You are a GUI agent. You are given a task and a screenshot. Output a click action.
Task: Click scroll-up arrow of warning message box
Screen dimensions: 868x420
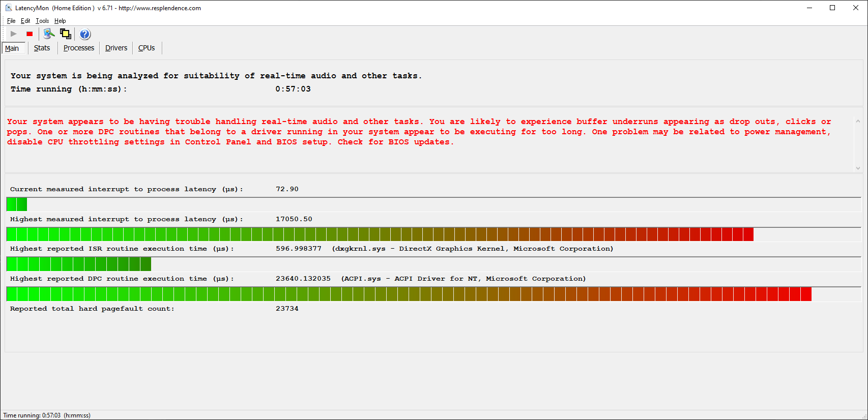pos(858,122)
